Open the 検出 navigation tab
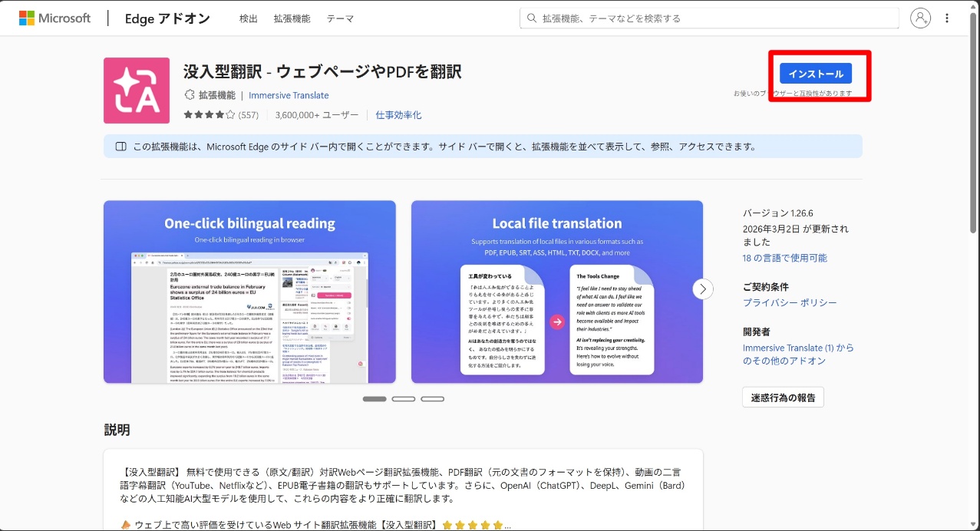This screenshot has height=531, width=980. pyautogui.click(x=249, y=18)
